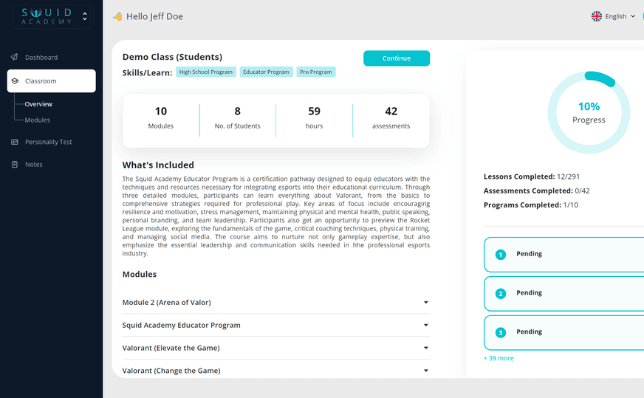
Task: Click the number 1 Pending badge
Action: coord(500,255)
